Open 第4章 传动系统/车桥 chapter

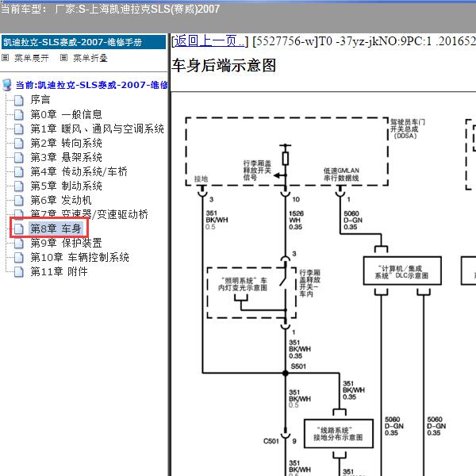79,171
